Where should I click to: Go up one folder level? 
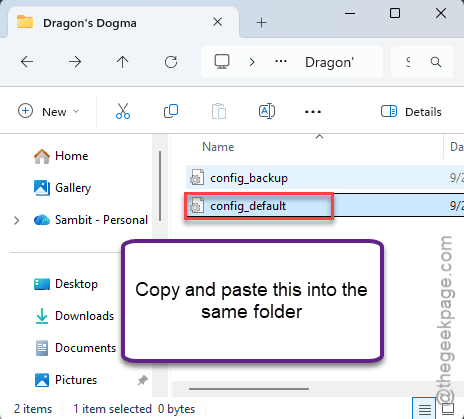click(x=123, y=62)
